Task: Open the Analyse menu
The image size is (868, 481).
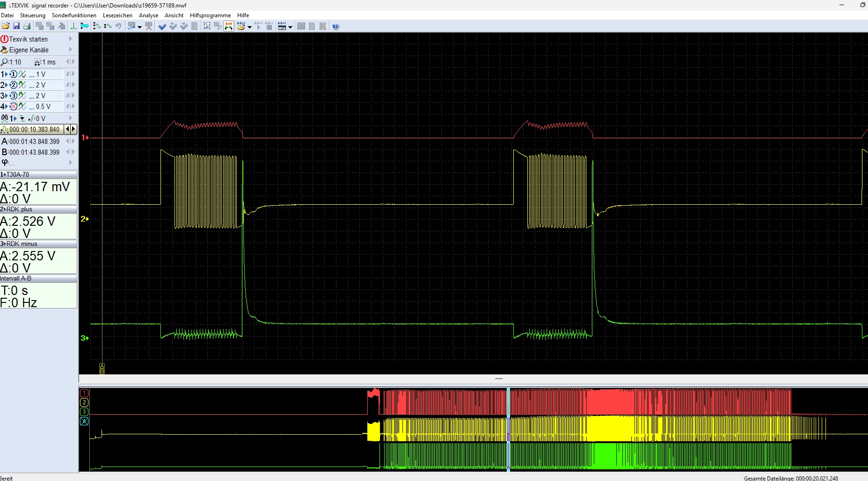Action: [148, 15]
